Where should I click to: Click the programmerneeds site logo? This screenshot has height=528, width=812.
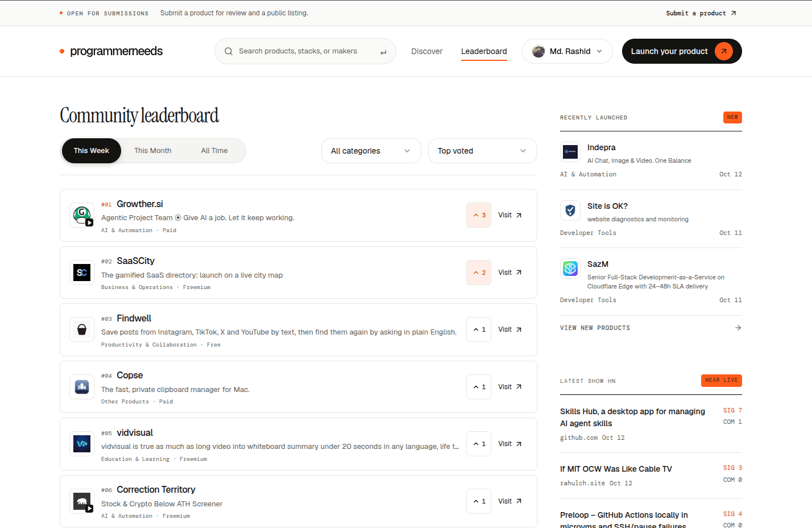(x=111, y=51)
